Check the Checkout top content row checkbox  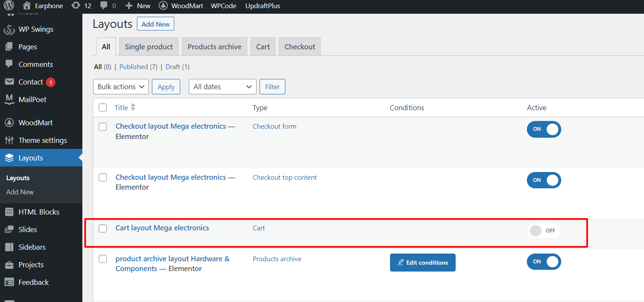pos(103,177)
